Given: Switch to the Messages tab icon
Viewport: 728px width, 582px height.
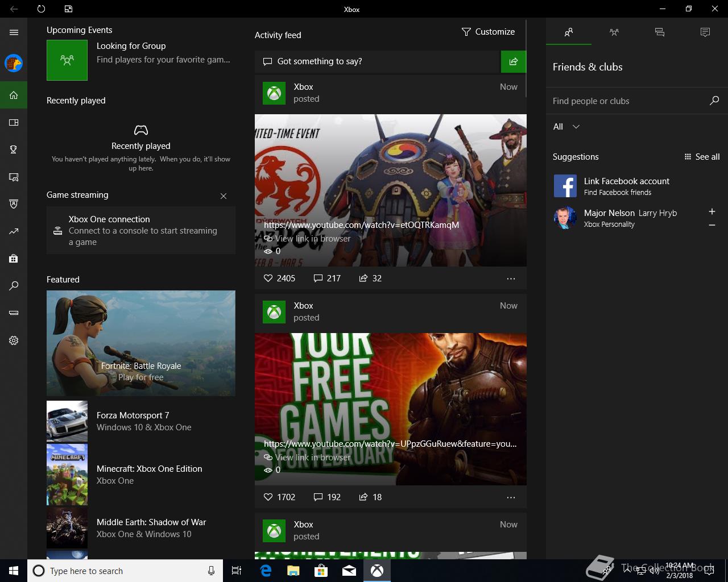Looking at the screenshot, I should click(x=660, y=32).
